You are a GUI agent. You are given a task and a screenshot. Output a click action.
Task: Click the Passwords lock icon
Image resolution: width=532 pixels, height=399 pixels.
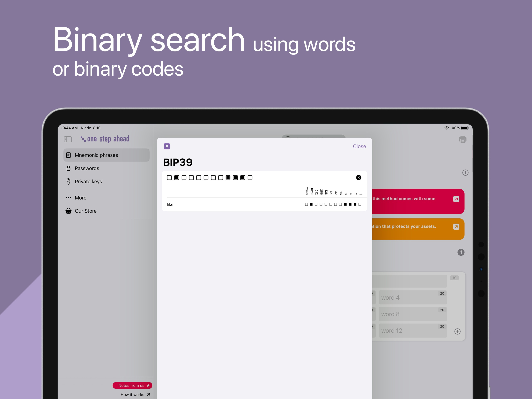[x=69, y=168]
